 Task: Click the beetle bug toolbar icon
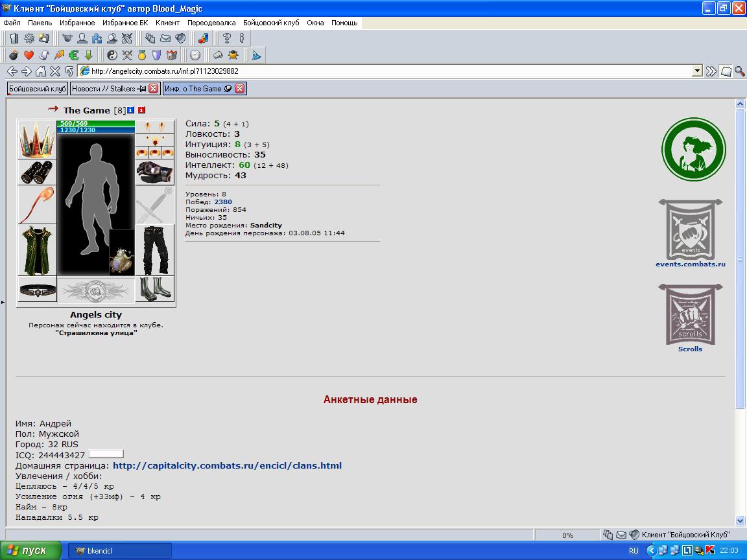(233, 55)
